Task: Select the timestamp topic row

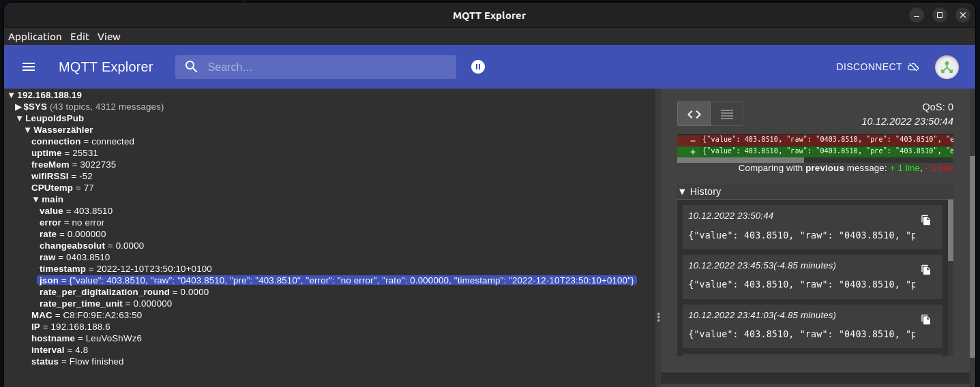Action: [x=125, y=269]
